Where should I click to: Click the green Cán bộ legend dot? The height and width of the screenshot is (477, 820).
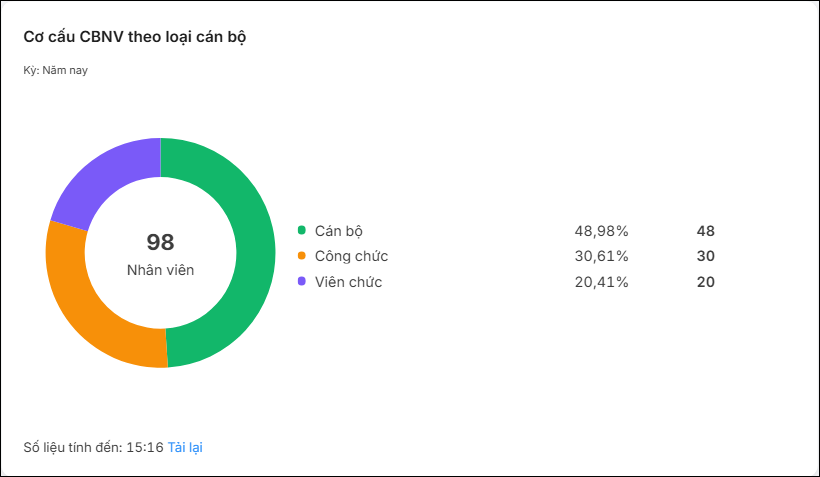pyautogui.click(x=302, y=230)
